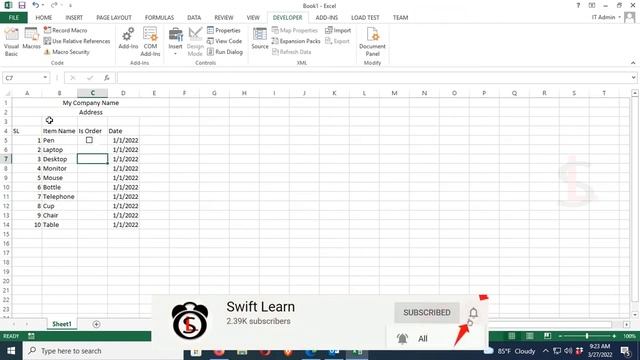Switch to the PAGE LAYOUT tab
The width and height of the screenshot is (640, 360).
[x=114, y=18]
